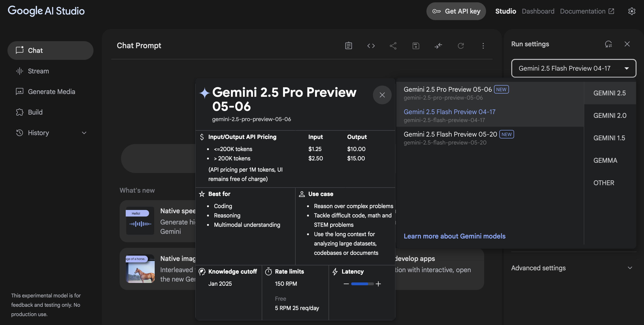Click the Latency indicator bar

coord(362,284)
